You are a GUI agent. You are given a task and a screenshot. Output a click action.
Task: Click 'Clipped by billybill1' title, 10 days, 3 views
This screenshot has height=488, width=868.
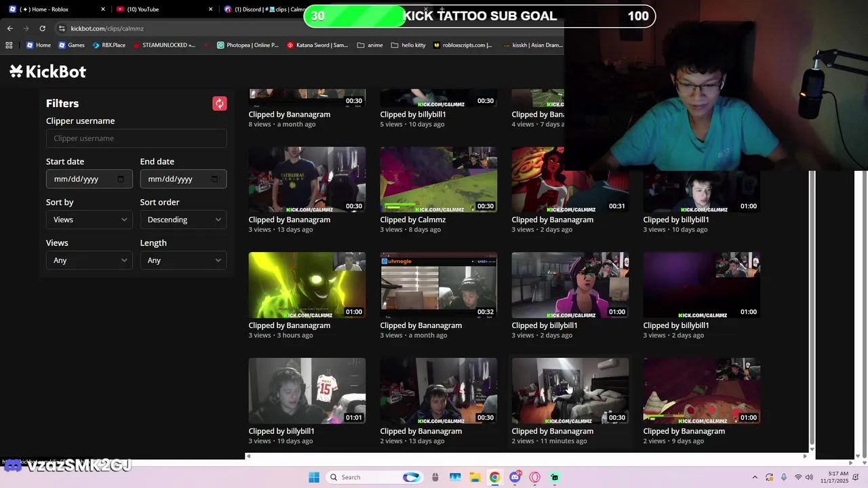[676, 220]
